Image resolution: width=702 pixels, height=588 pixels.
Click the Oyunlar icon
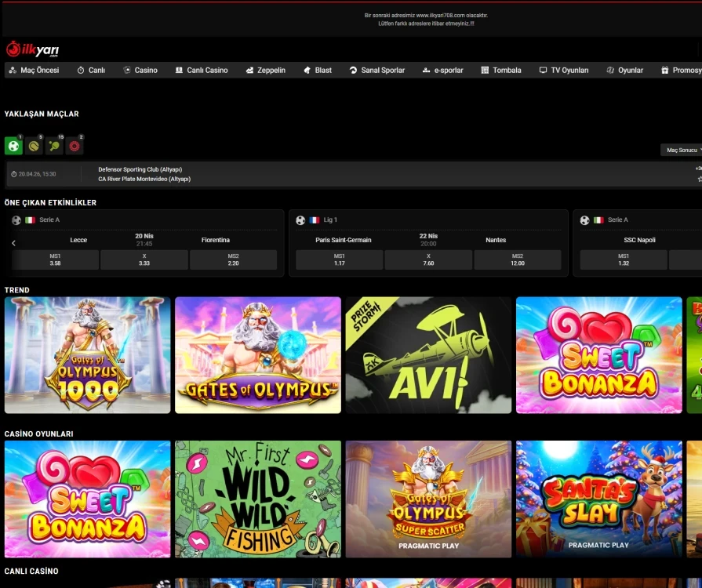(x=610, y=71)
